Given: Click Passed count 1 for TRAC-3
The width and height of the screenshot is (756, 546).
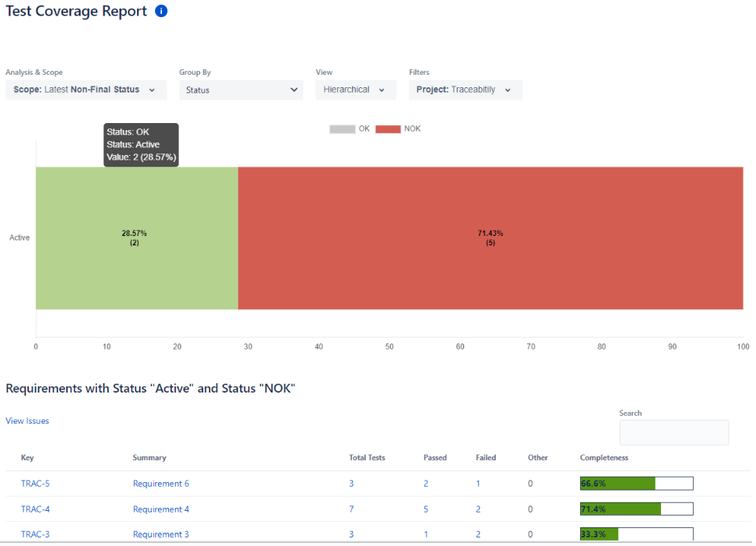Looking at the screenshot, I should coord(426,534).
